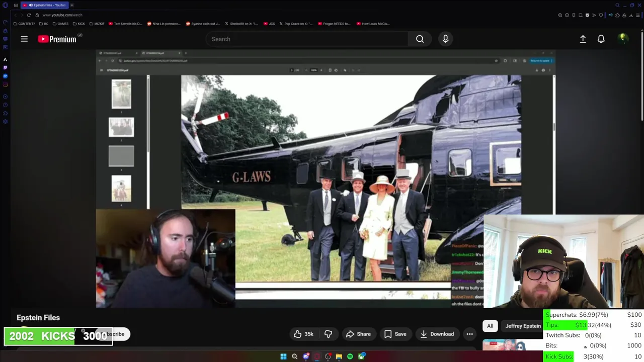Click the send arrow toolbar icon

pyautogui.click(x=594, y=15)
